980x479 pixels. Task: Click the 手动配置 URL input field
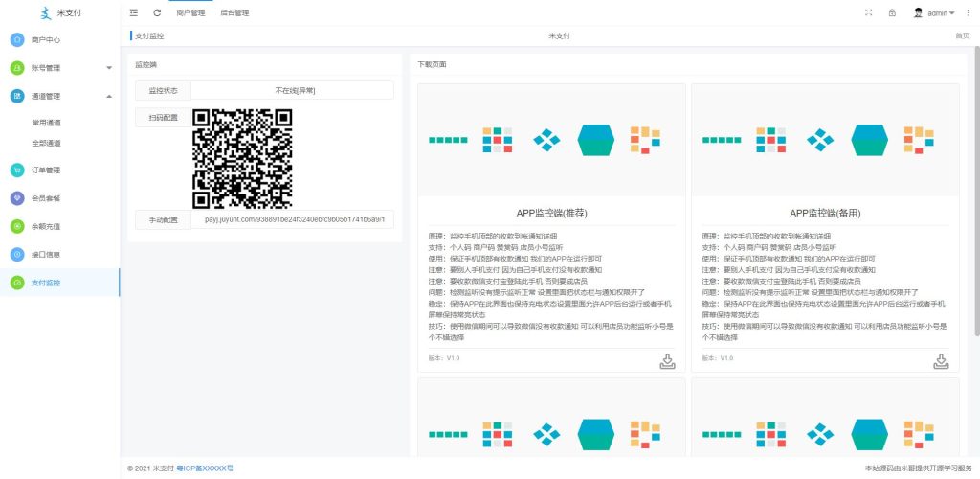[x=293, y=219]
